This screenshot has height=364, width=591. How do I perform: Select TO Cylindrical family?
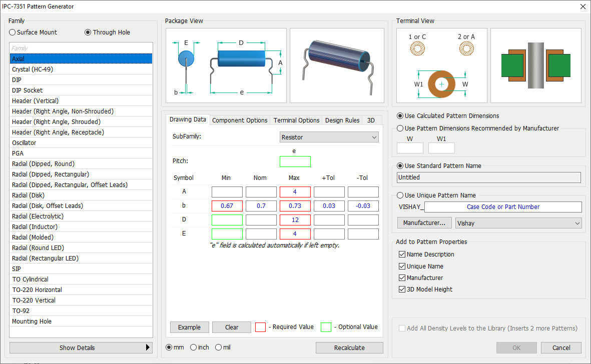(81, 279)
